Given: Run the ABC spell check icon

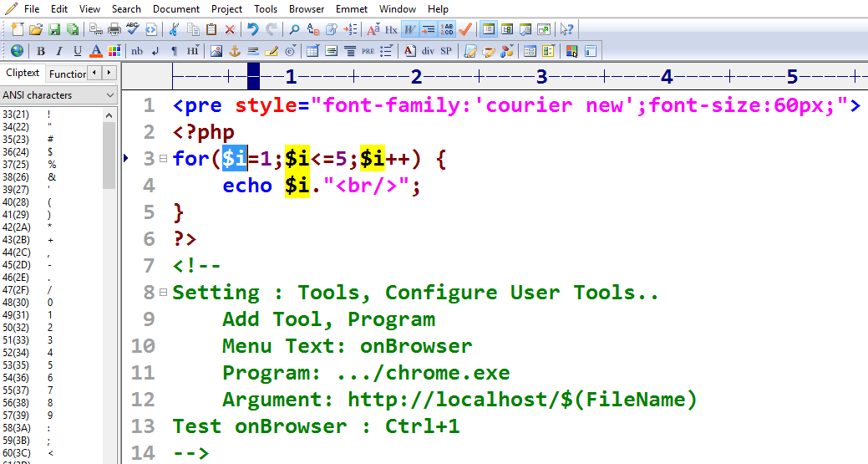Looking at the screenshot, I should tap(132, 29).
